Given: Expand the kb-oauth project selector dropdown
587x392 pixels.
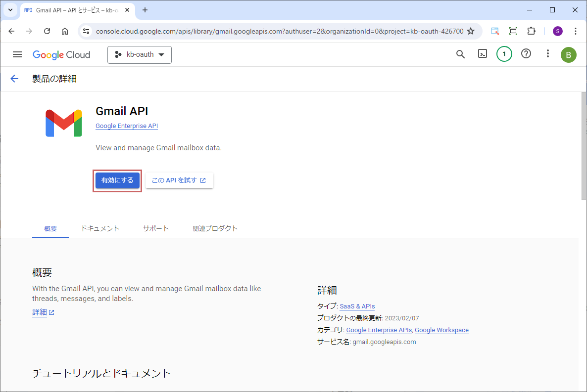Looking at the screenshot, I should [x=140, y=55].
